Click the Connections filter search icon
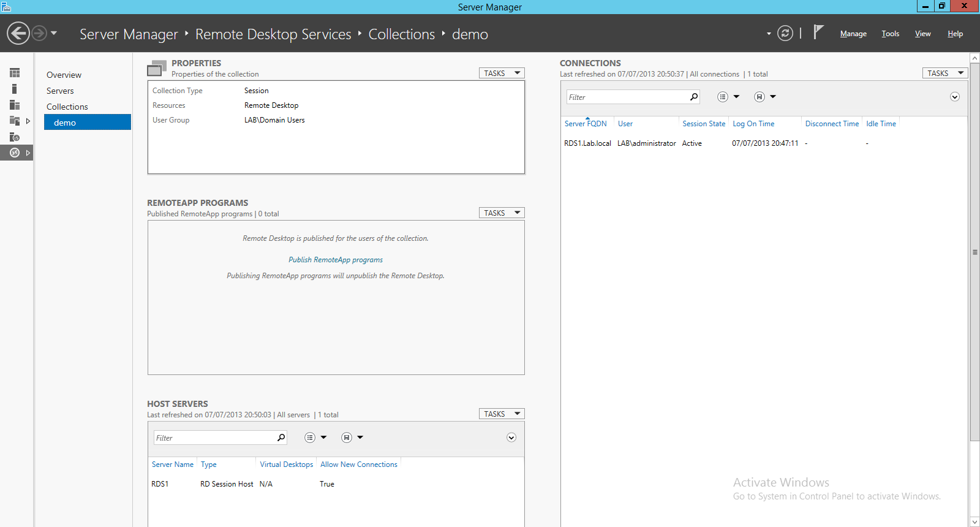 pos(694,97)
